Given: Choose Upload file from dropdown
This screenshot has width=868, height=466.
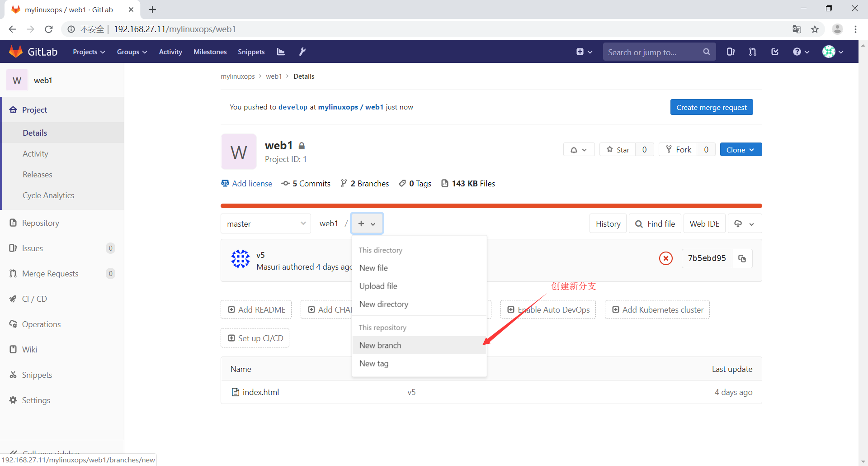Looking at the screenshot, I should pos(419,286).
